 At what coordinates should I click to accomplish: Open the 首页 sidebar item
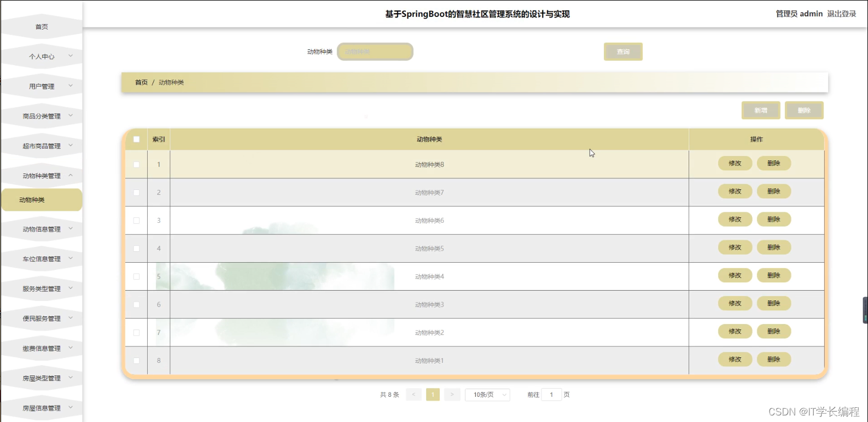[42, 26]
